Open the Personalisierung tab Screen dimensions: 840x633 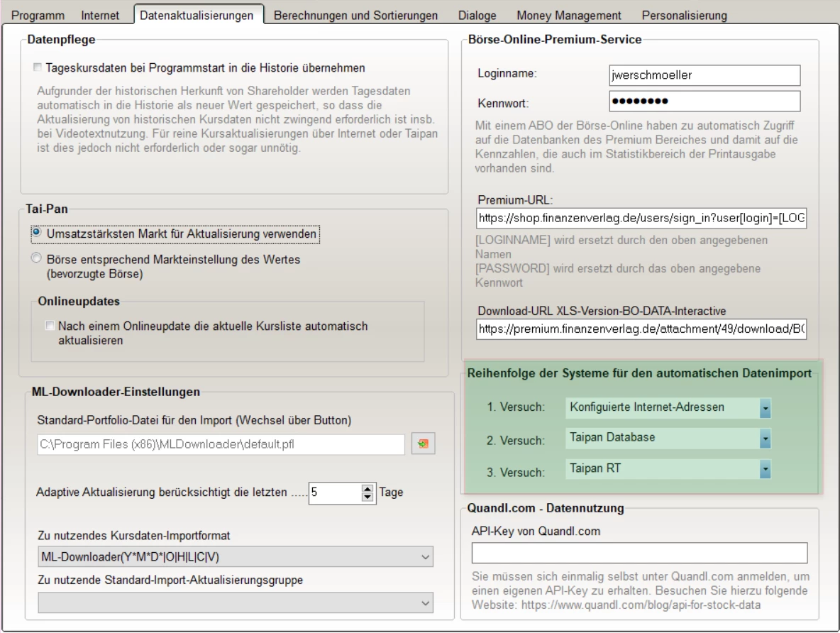tap(684, 16)
